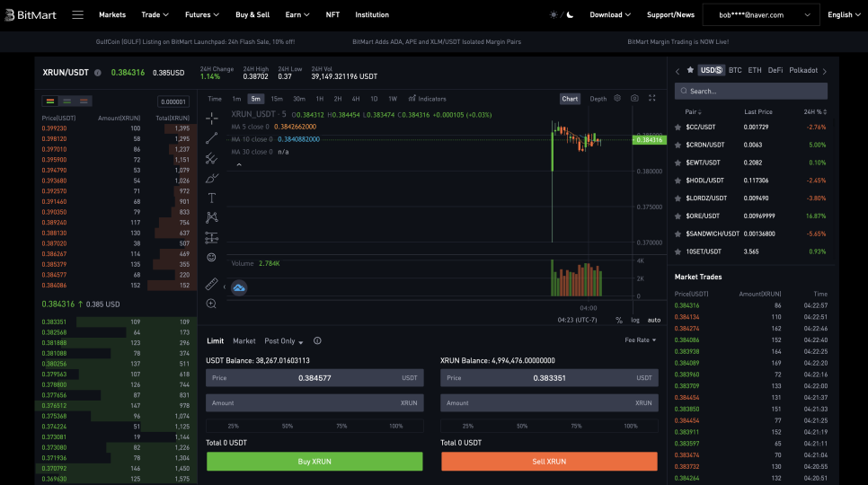Open the Trade dropdown menu
Screen dimensions: 868x485
coord(155,15)
